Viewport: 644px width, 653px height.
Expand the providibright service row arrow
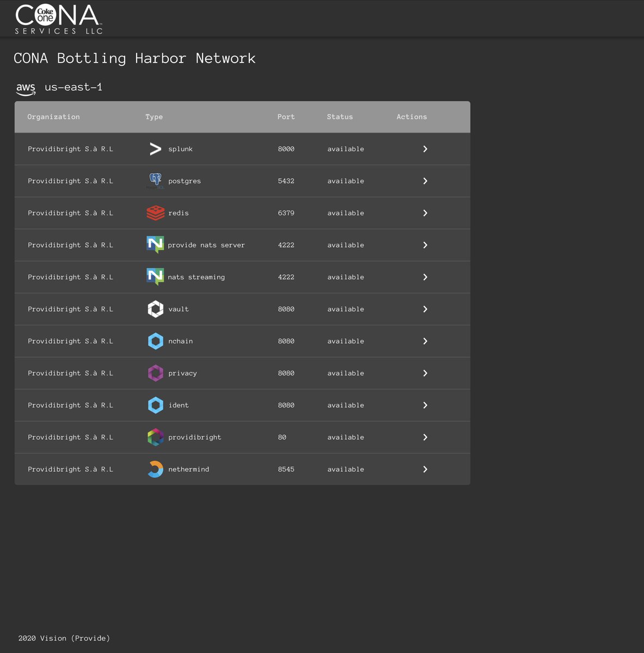pos(425,437)
